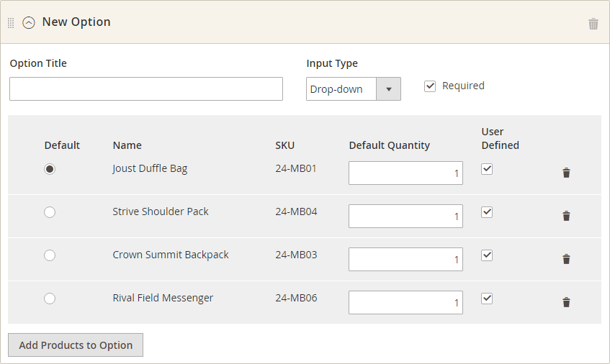
Task: Set Strive Shoulder Pack as default
Action: tap(50, 212)
